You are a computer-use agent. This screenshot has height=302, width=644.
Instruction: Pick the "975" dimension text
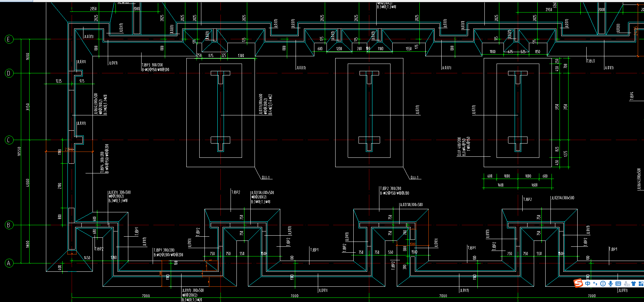[x=82, y=81]
